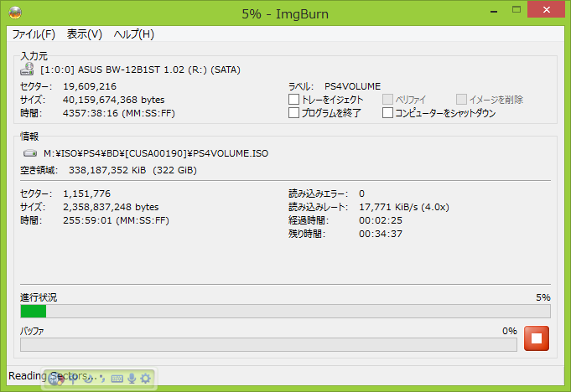Close the ImgBurn window

point(546,10)
